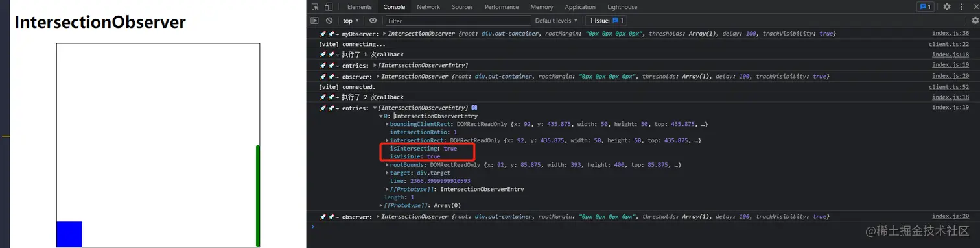Open the Default levels dropdown
Image resolution: width=980 pixels, height=248 pixels.
(x=557, y=21)
